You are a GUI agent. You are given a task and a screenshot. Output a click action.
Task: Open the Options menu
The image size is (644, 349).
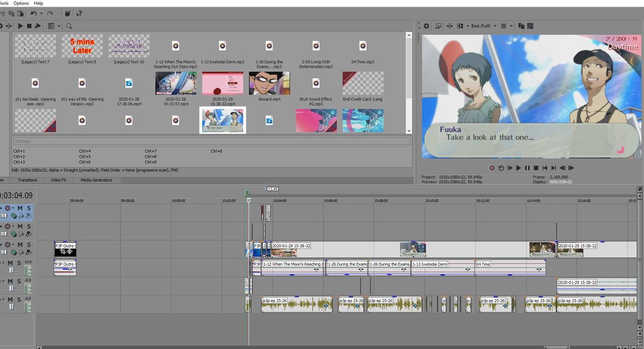pos(21,3)
